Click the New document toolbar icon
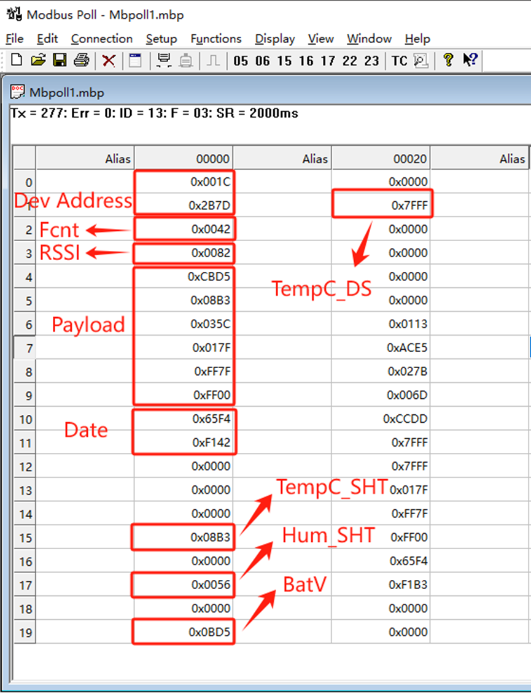This screenshot has width=531, height=694. point(16,60)
